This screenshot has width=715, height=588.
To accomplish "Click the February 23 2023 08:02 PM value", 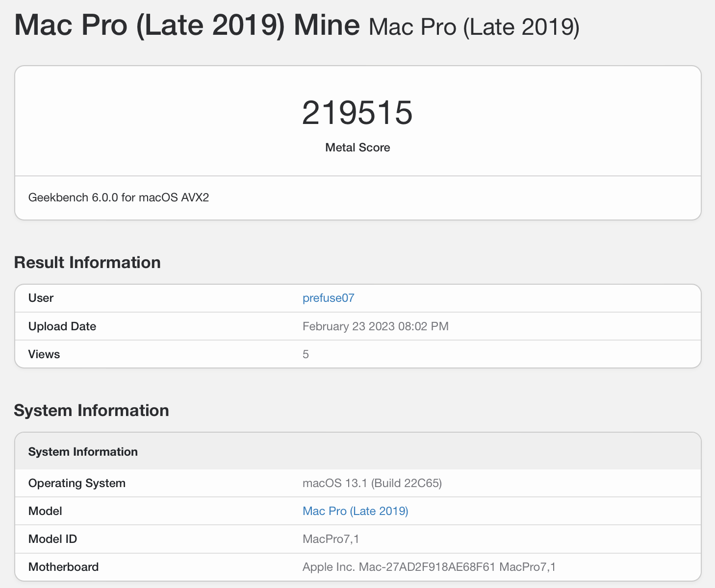I will click(x=376, y=326).
